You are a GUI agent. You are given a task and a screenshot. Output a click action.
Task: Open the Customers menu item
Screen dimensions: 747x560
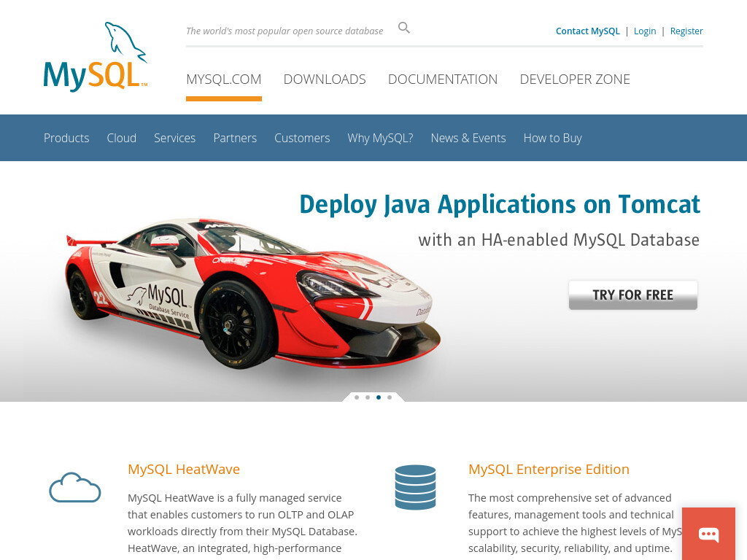[x=302, y=138]
